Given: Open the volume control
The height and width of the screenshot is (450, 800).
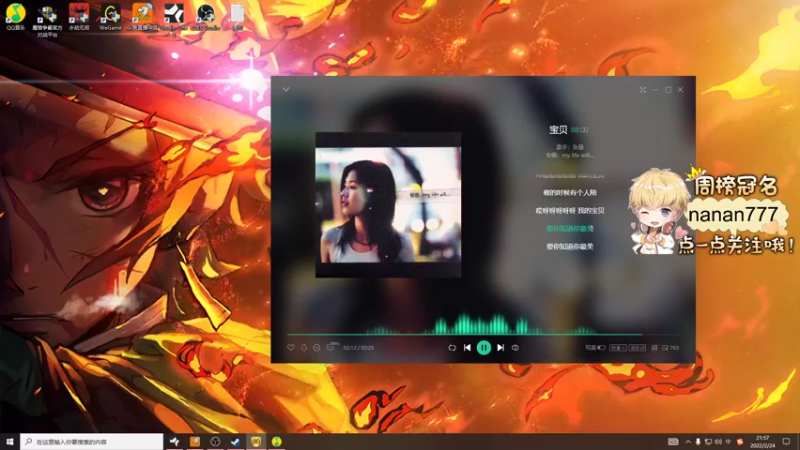Looking at the screenshot, I should [515, 347].
